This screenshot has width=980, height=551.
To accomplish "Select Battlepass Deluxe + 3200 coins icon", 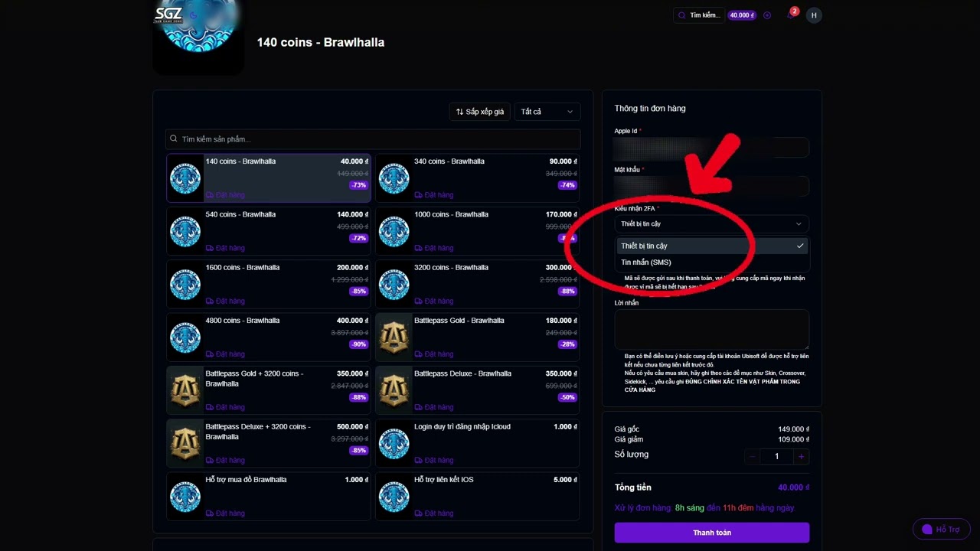I will 185,443.
